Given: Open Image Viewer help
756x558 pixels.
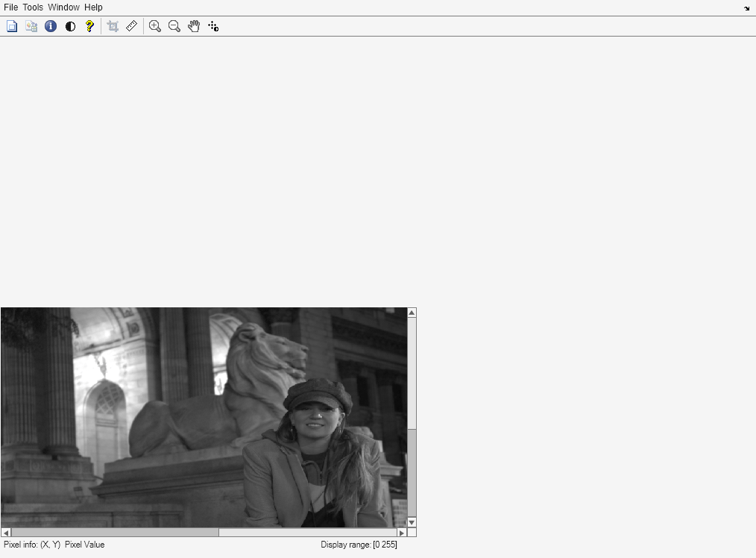Looking at the screenshot, I should tap(89, 26).
